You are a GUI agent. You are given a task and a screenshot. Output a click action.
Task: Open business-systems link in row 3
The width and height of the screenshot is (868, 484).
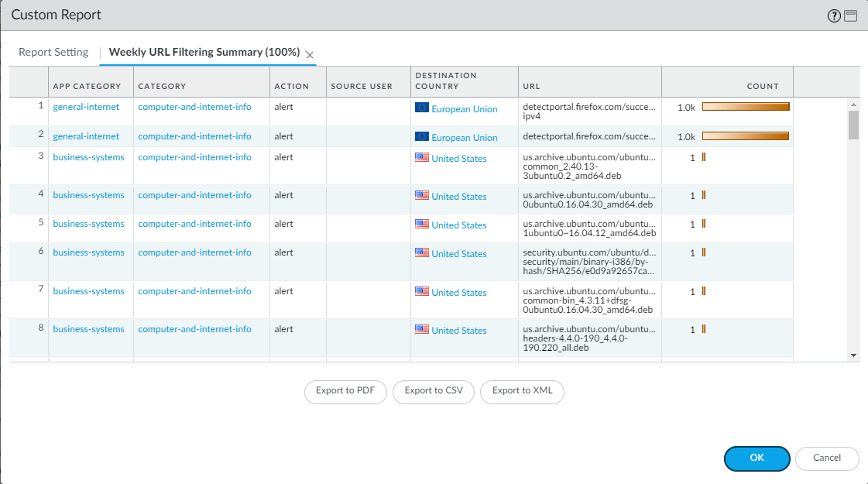88,157
